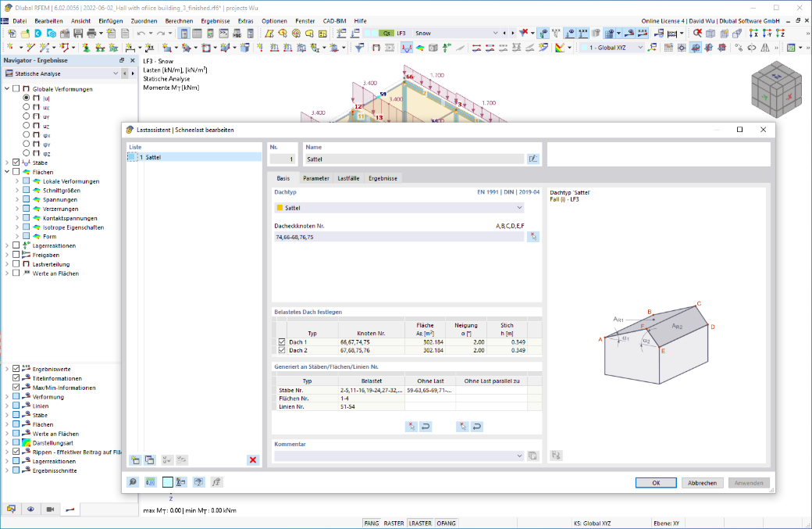Click new item icon below Liste panel
812x529 pixels.
[135, 459]
